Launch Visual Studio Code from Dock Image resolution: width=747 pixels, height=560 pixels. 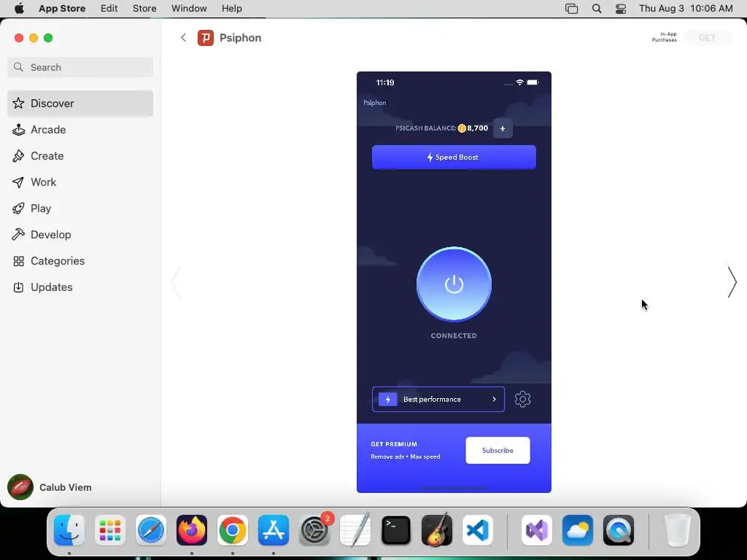click(478, 530)
